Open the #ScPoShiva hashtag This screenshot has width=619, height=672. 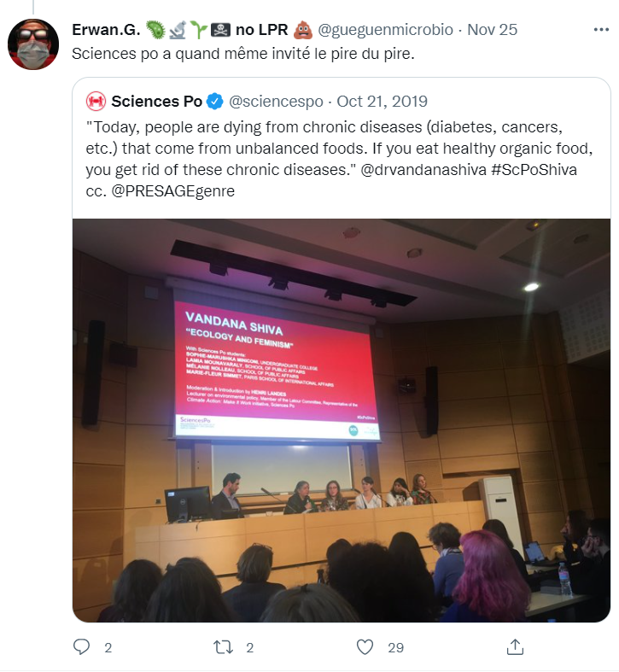[534, 170]
